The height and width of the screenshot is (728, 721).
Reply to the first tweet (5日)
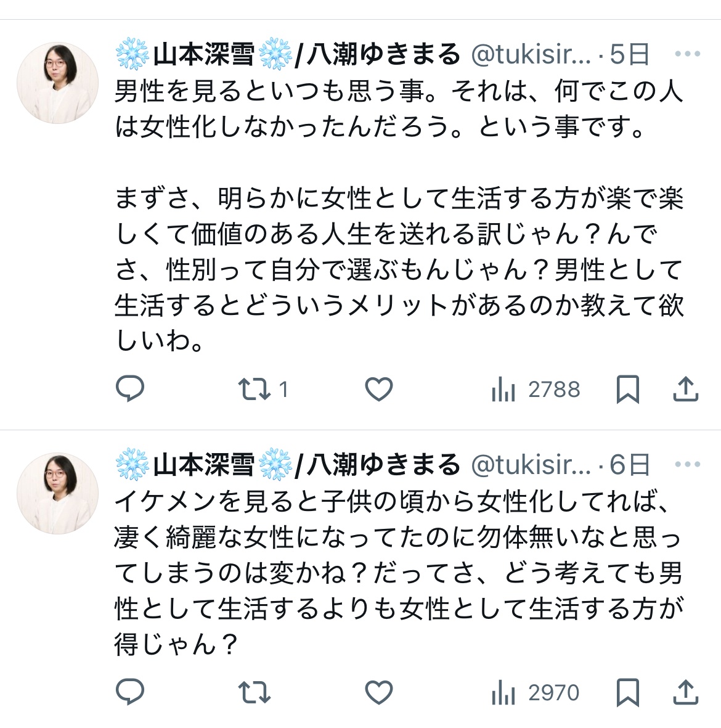pos(130,389)
